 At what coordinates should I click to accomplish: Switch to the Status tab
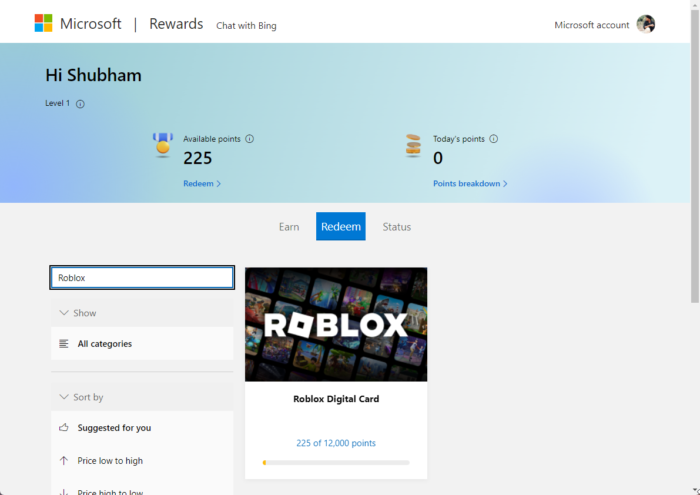397,227
